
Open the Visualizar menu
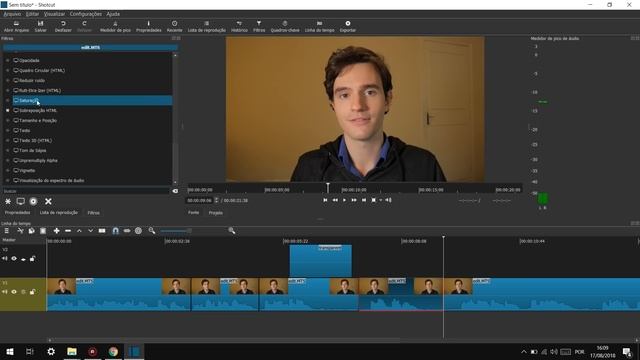tap(54, 14)
